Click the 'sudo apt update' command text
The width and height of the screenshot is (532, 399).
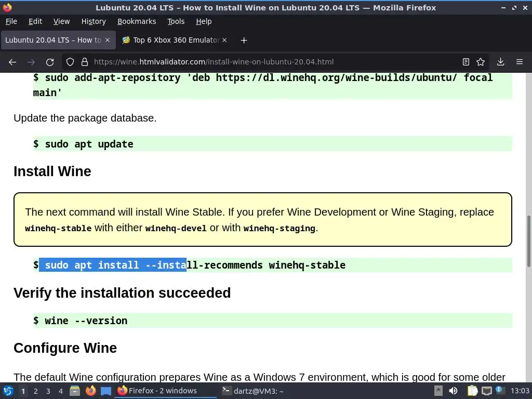coord(89,144)
